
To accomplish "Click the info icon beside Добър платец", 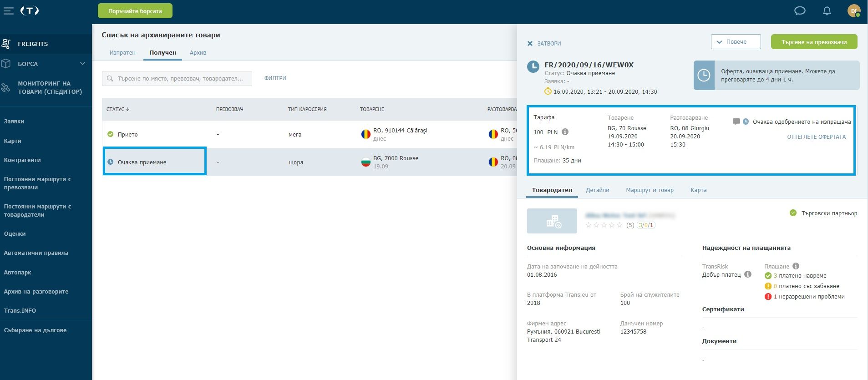I will point(747,274).
